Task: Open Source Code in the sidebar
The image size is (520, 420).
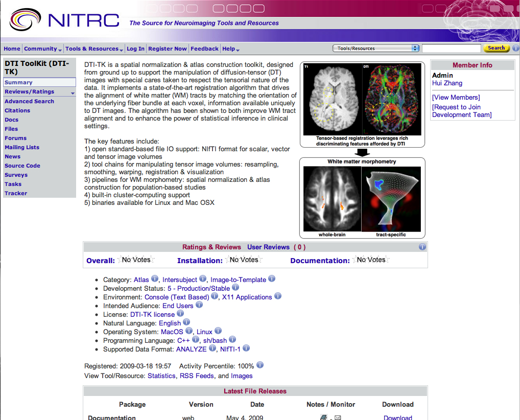Action: 22,166
